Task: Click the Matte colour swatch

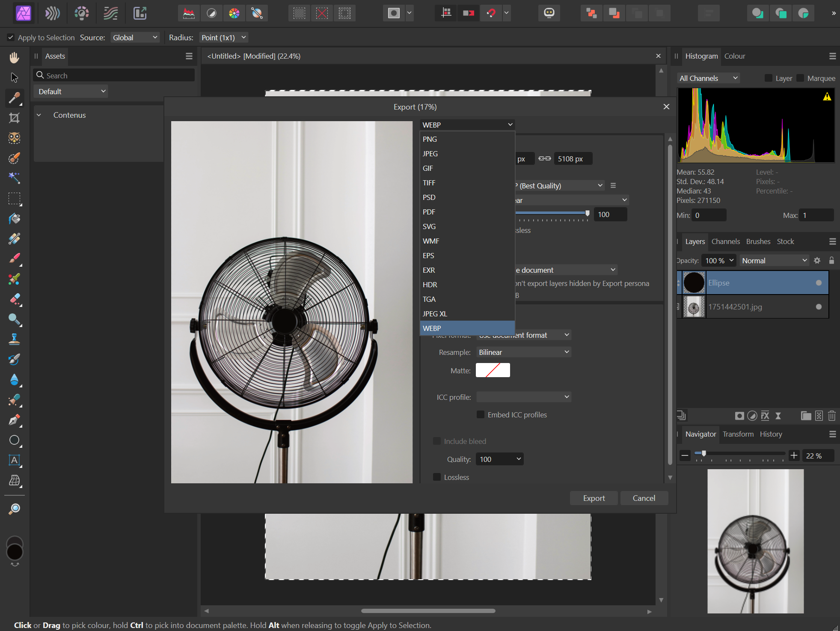Action: tap(493, 370)
